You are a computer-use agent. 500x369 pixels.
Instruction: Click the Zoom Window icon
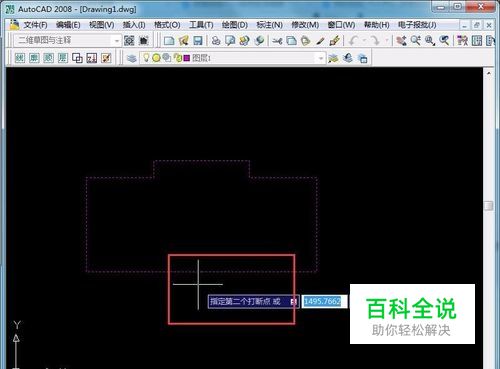click(x=430, y=41)
